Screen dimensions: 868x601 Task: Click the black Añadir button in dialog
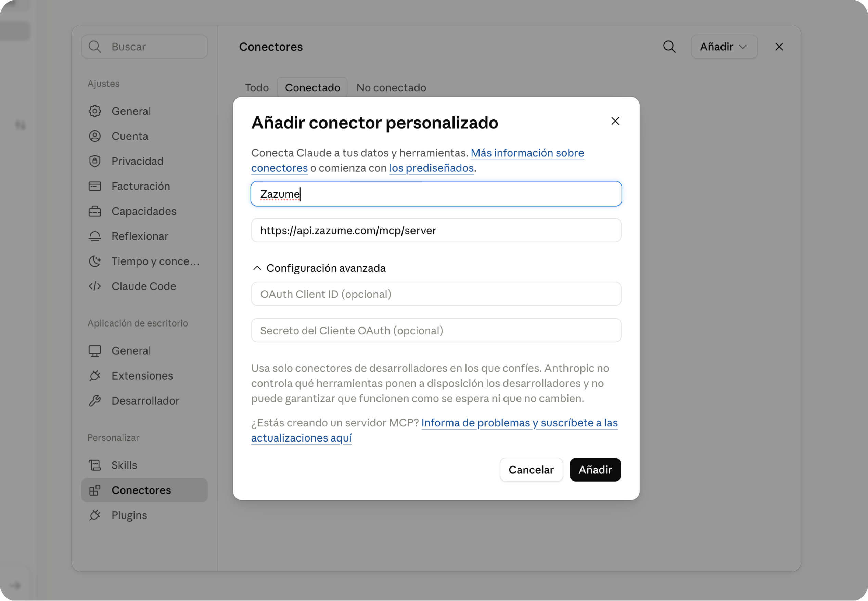pyautogui.click(x=595, y=470)
